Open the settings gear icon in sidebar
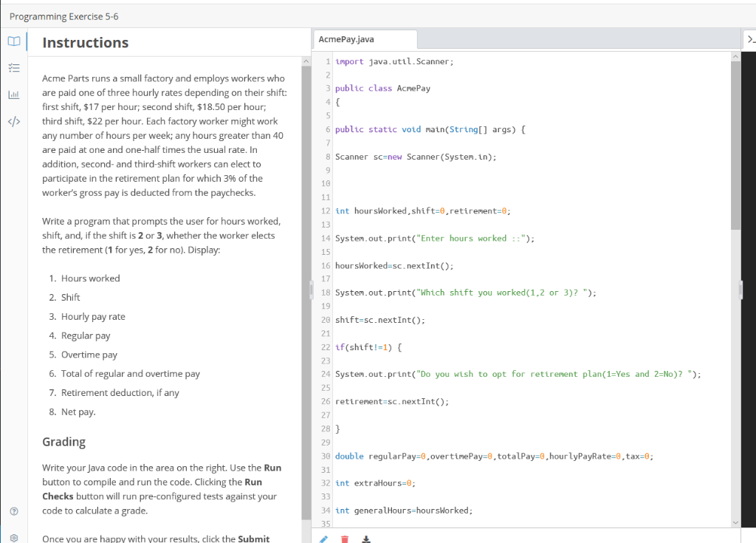 point(14,538)
